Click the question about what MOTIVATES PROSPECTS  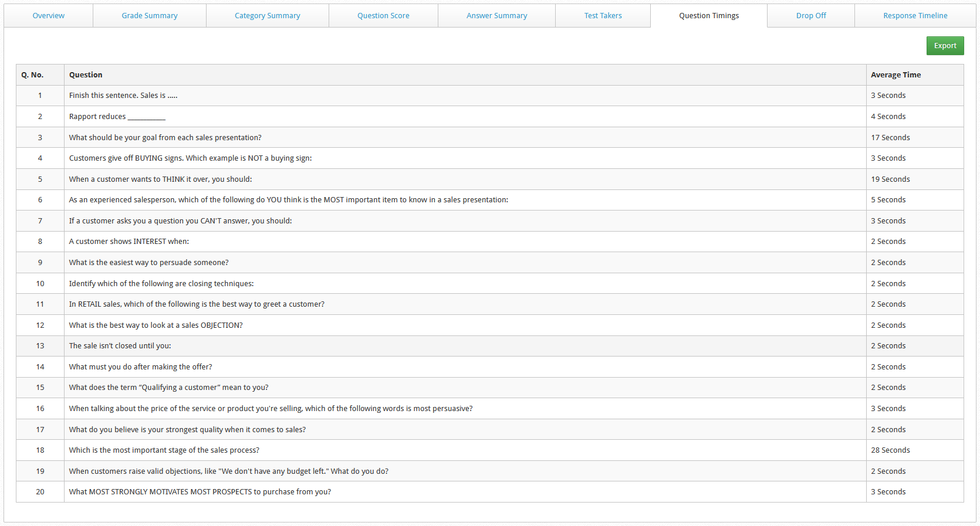[x=200, y=492]
